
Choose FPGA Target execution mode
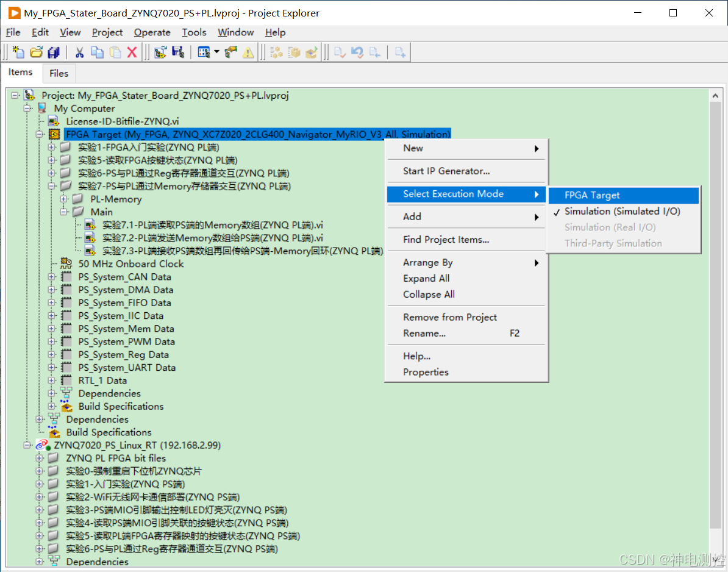(623, 196)
